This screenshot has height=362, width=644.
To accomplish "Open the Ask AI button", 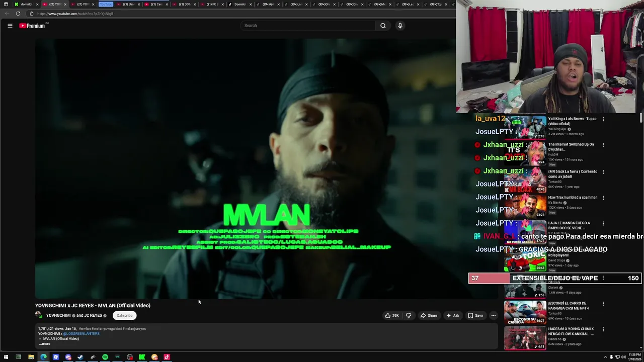I will point(453,316).
